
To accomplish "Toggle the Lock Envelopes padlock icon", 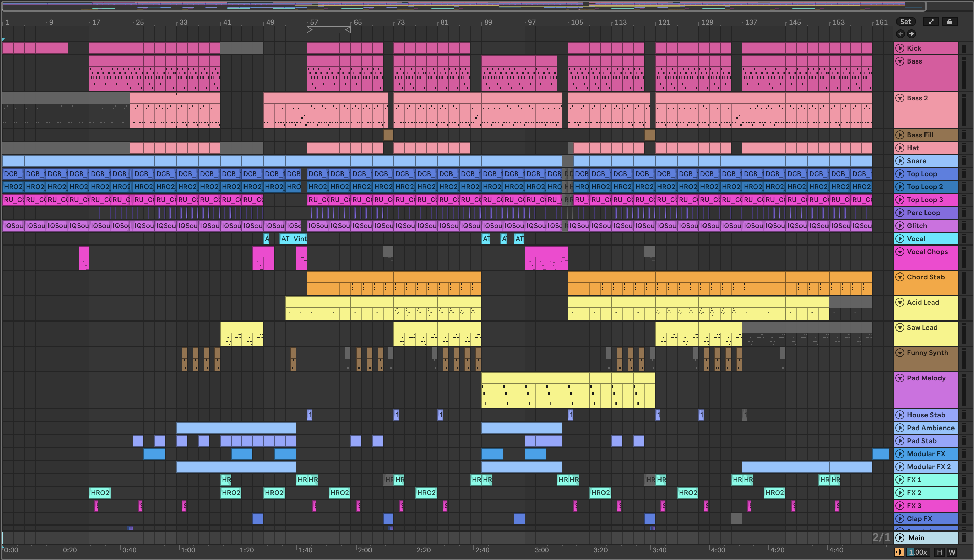I will (x=949, y=22).
